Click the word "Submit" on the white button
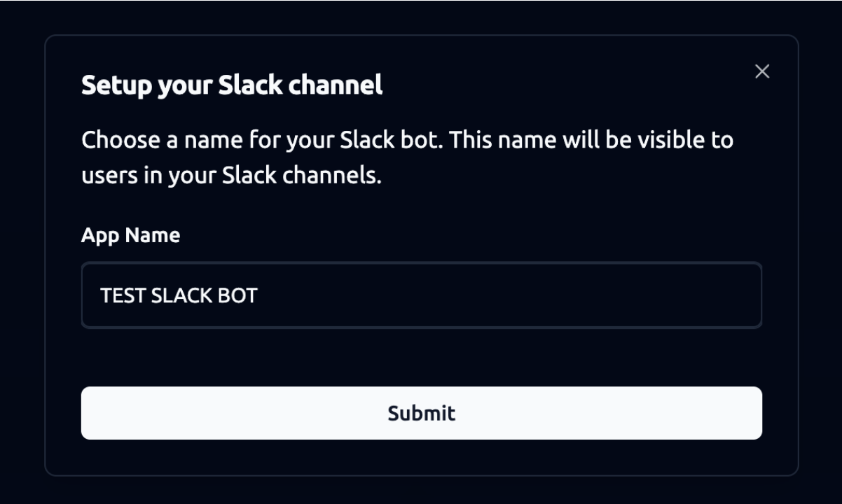842x504 pixels. [421, 413]
